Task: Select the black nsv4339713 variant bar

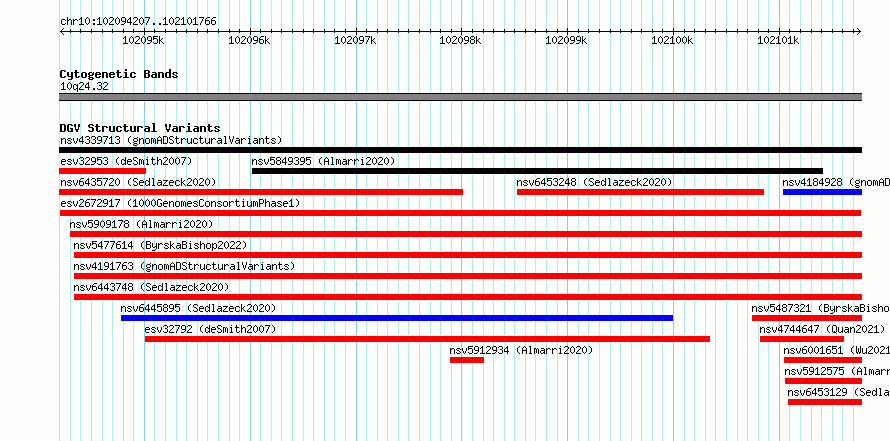Action: coord(460,150)
